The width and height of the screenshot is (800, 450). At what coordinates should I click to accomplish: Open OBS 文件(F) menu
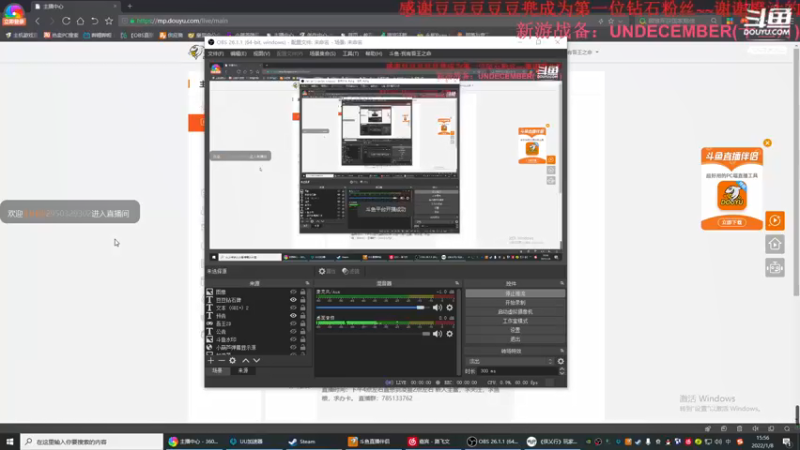(x=216, y=54)
